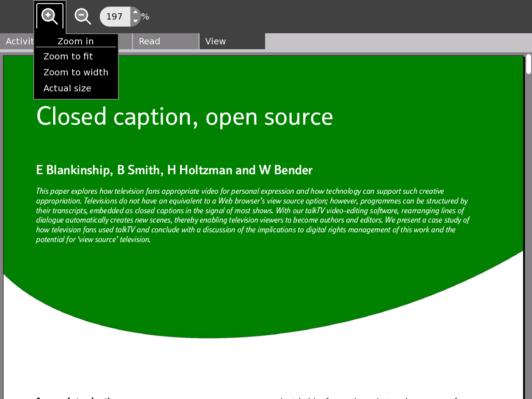The width and height of the screenshot is (532, 399).
Task: Click the title 'Closed caption, open source'
Action: click(184, 117)
